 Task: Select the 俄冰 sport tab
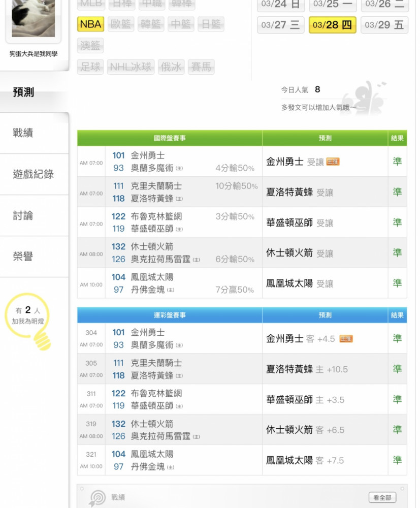[171, 67]
